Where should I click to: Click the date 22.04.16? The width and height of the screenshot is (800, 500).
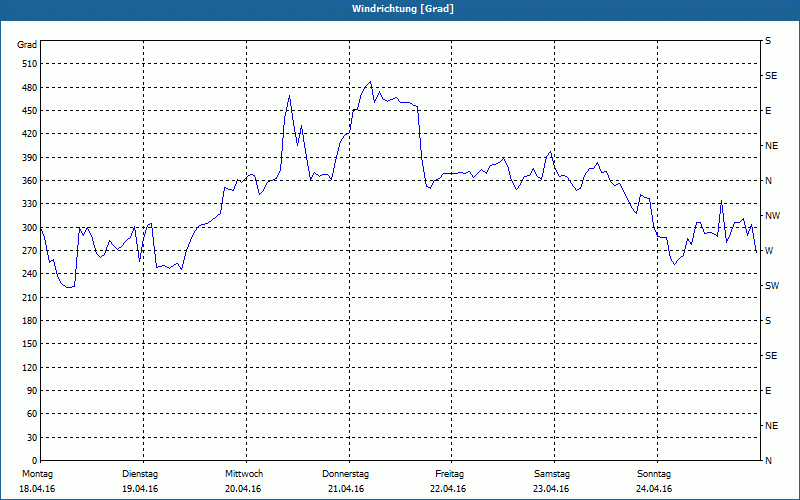[x=448, y=489]
